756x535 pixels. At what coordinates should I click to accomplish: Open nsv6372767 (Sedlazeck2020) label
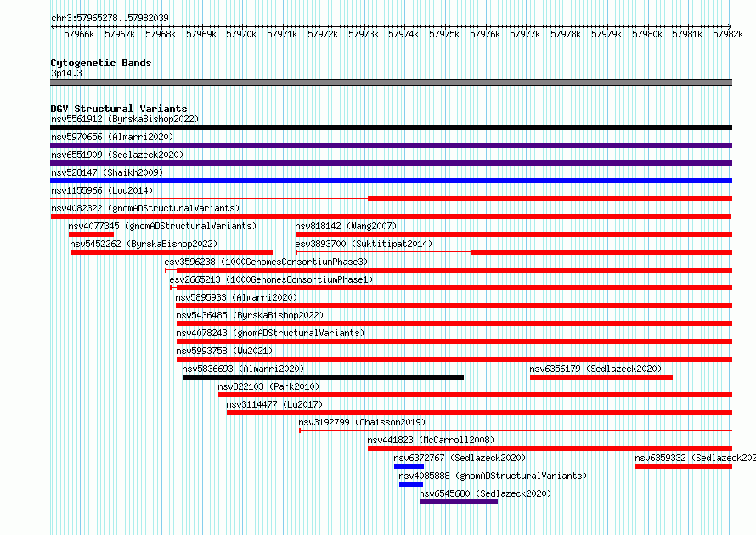(460, 458)
